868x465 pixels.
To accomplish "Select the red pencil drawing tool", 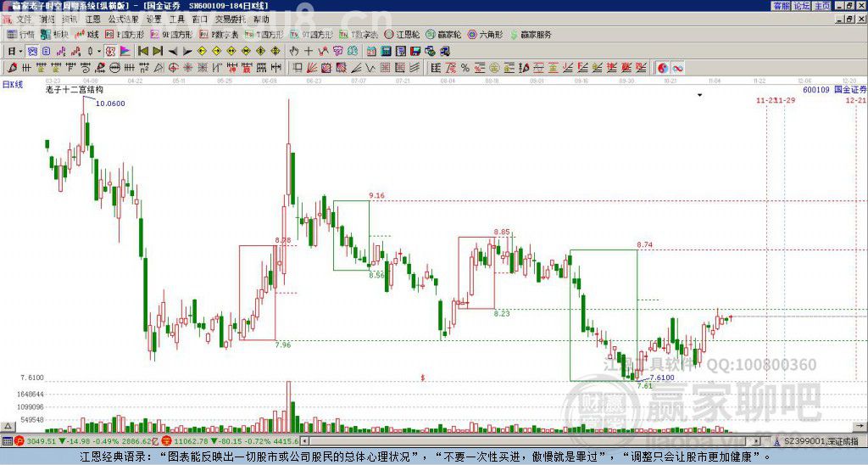I will click(x=12, y=68).
